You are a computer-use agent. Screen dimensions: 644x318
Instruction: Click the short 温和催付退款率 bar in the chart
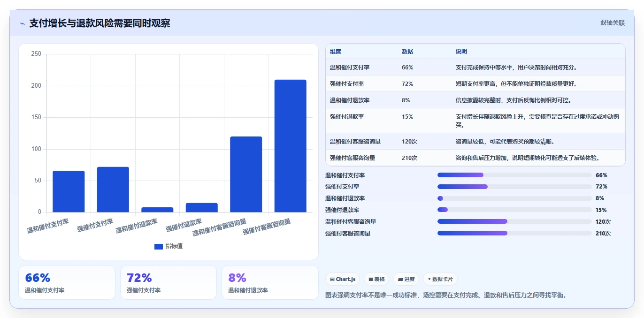(157, 210)
